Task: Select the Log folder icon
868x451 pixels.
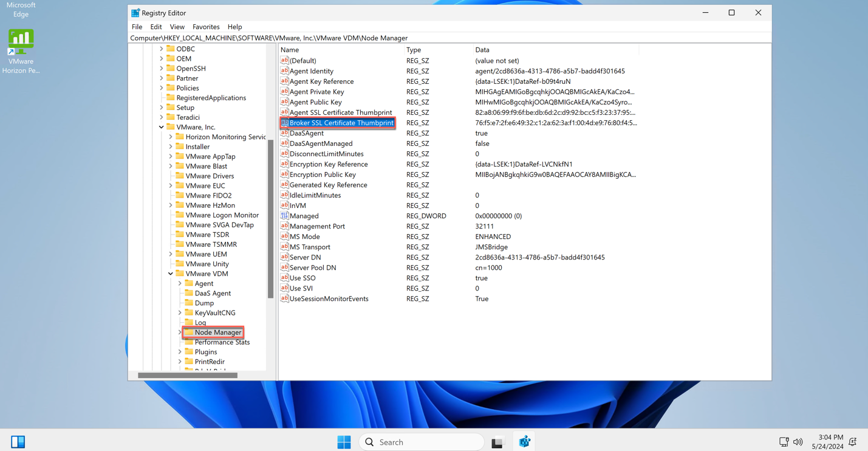Action: pyautogui.click(x=189, y=322)
